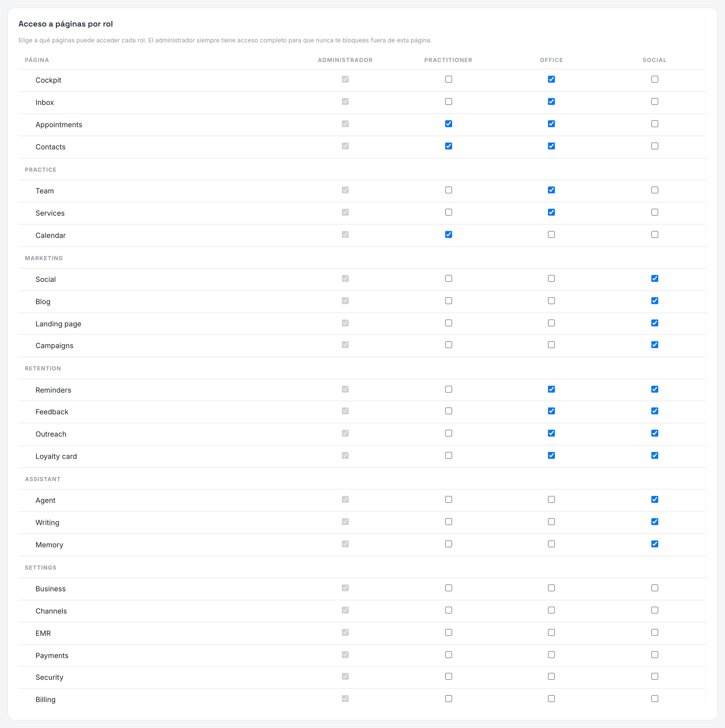Uncheck Inbox access for Office role

(551, 101)
